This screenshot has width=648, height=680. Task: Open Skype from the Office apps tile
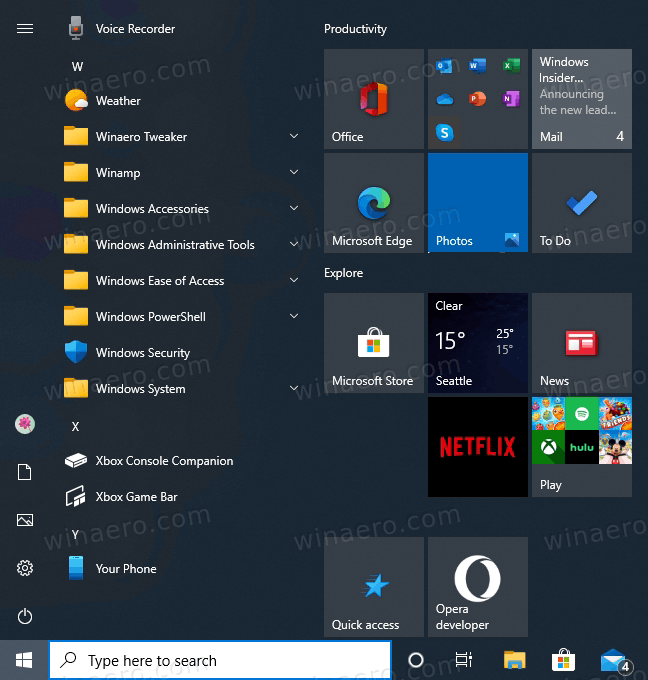(x=444, y=133)
